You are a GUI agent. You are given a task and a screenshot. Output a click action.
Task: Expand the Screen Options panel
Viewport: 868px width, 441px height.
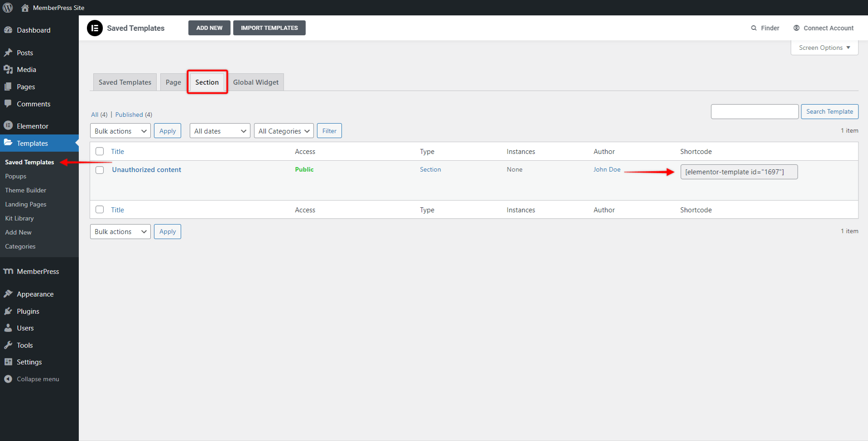[825, 48]
